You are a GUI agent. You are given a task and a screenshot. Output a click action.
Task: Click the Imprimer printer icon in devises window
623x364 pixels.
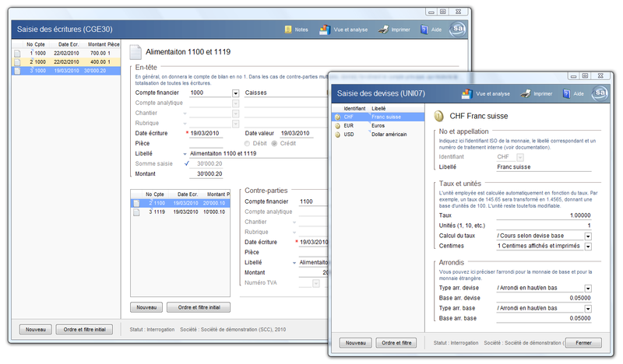click(526, 93)
